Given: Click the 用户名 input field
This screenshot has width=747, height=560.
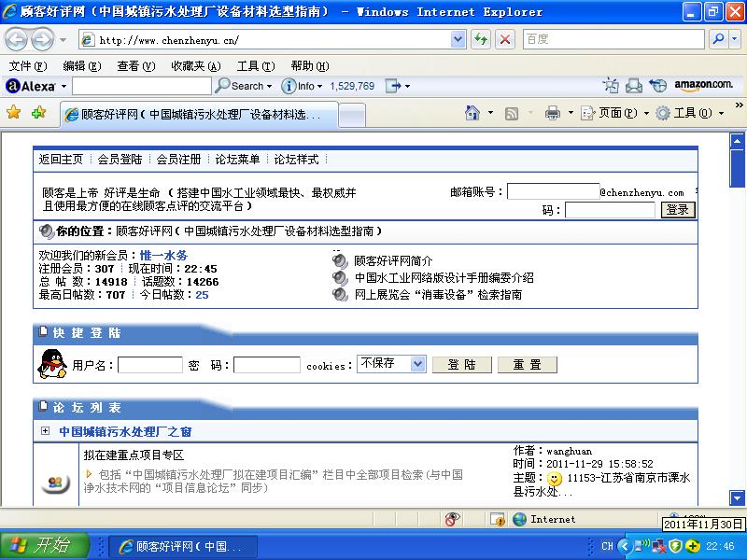Looking at the screenshot, I should [x=150, y=365].
